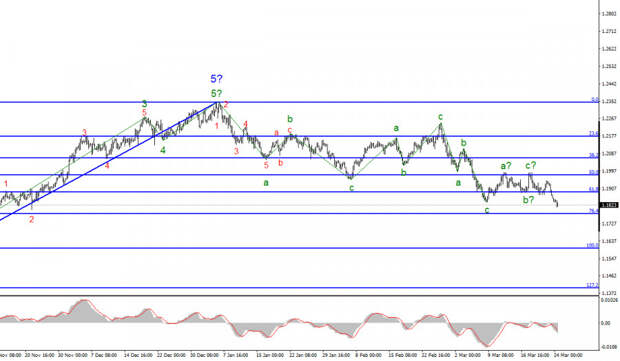The width and height of the screenshot is (620, 361).
Task: Click date label 30 Dec 08:00
Action: 204,355
